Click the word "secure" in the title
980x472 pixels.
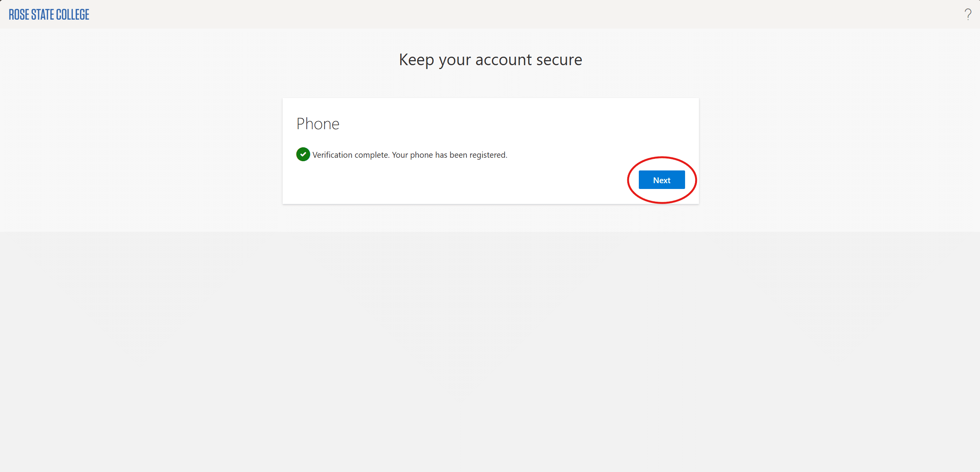pyautogui.click(x=559, y=60)
